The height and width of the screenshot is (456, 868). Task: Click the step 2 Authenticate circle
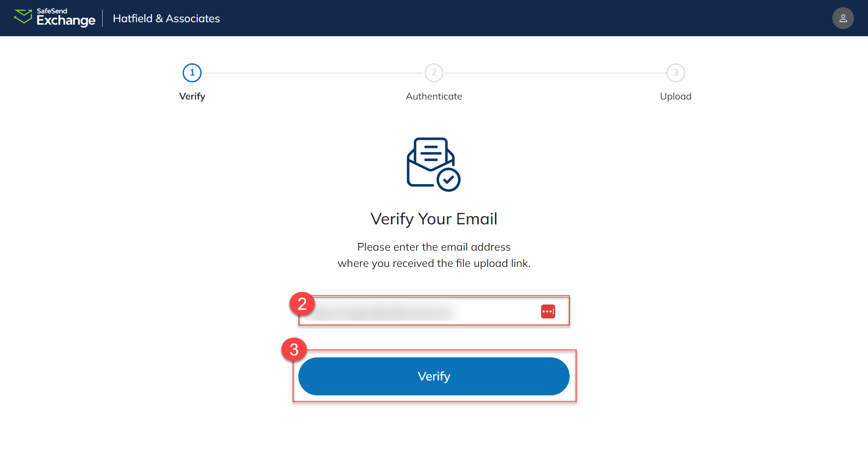point(434,72)
